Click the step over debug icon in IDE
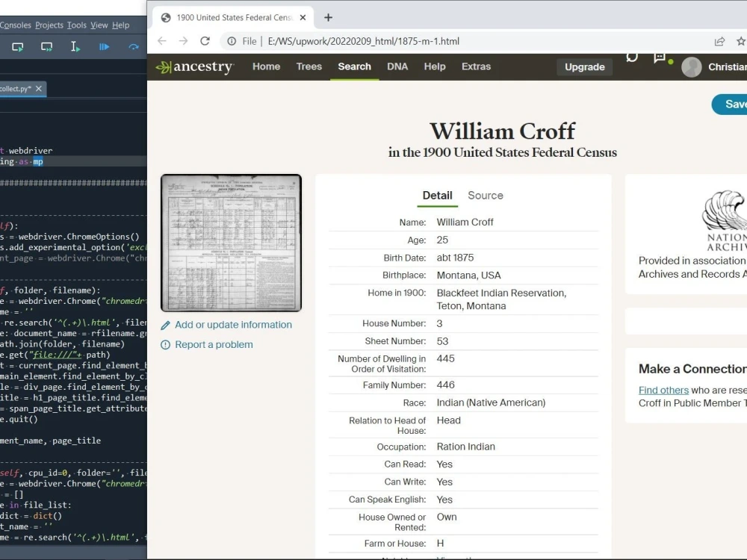 (x=134, y=46)
